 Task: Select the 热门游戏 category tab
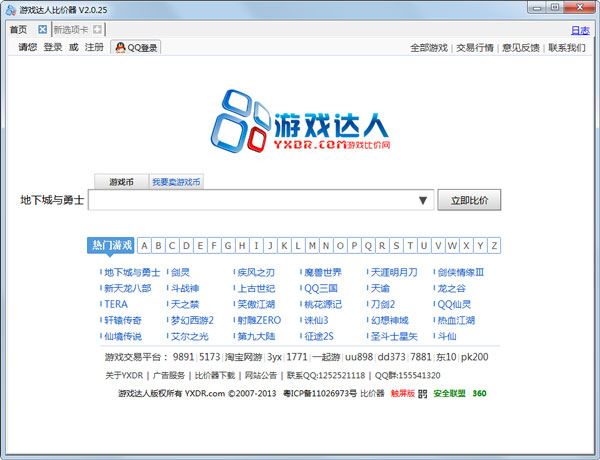click(111, 245)
